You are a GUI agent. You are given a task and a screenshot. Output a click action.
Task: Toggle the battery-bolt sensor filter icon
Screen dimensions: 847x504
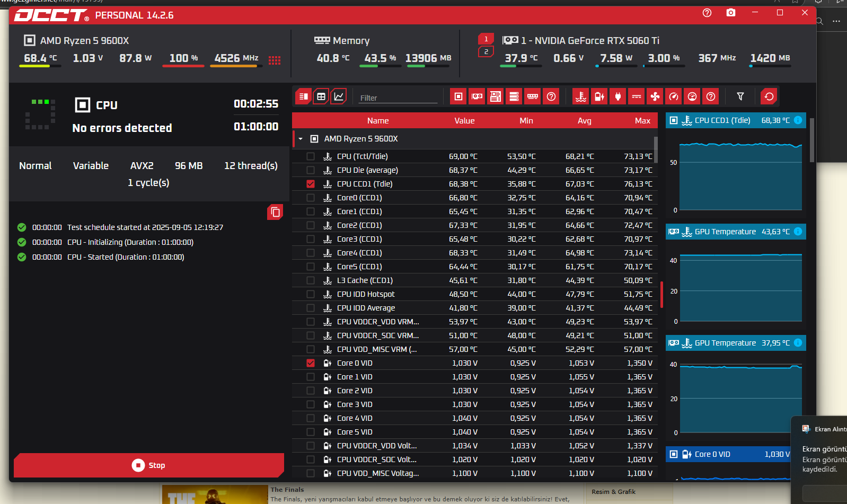tap(599, 96)
